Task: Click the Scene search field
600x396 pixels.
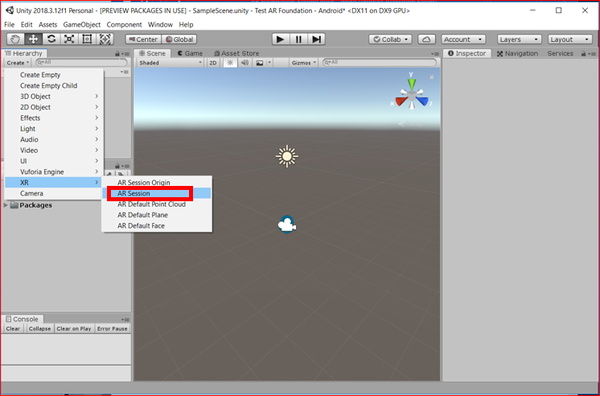Action: 379,62
